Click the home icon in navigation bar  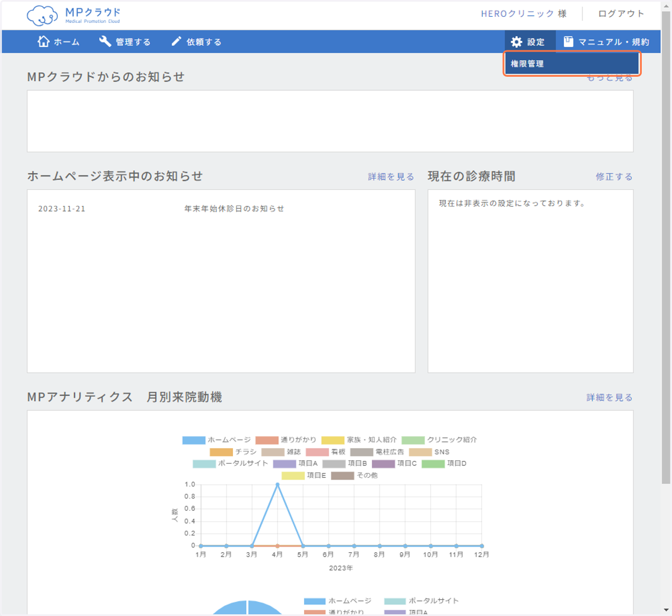[x=43, y=41]
